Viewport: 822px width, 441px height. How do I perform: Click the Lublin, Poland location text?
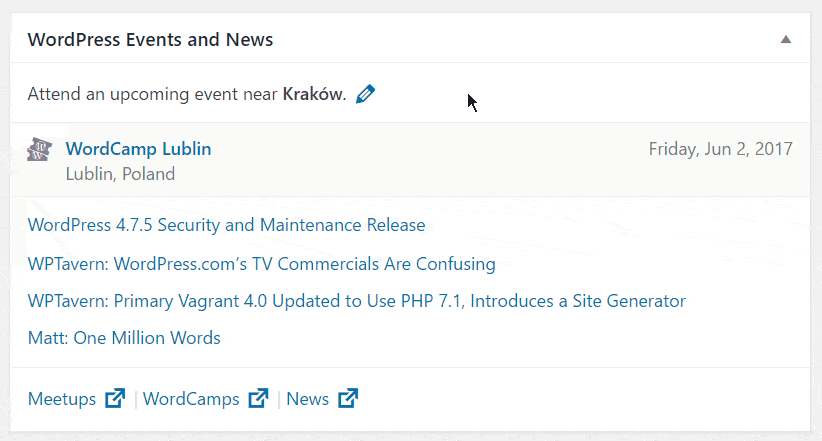[x=120, y=174]
